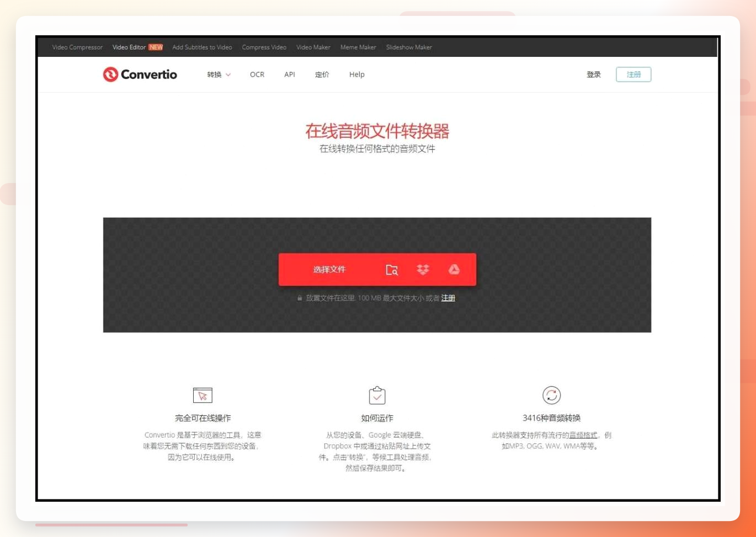Viewport: 756px width, 537px height.
Task: Click the 注册 sign-up button in header
Action: [633, 74]
